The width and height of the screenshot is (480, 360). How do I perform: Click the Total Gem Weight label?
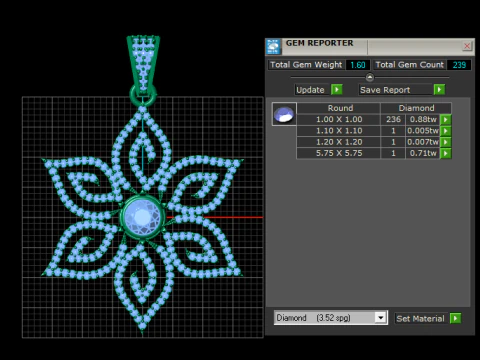306,65
